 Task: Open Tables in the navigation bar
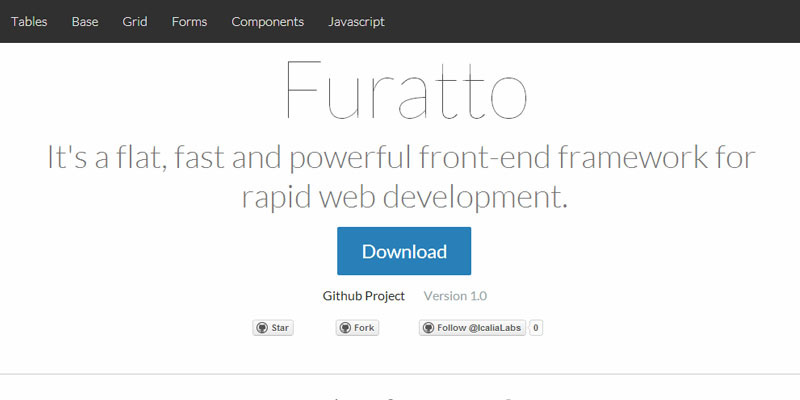pos(29,21)
